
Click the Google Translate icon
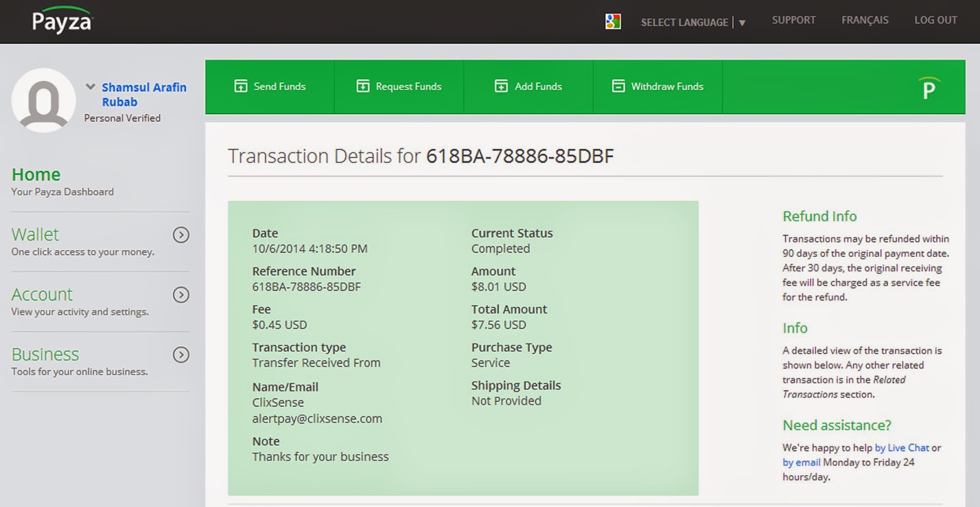pos(613,21)
